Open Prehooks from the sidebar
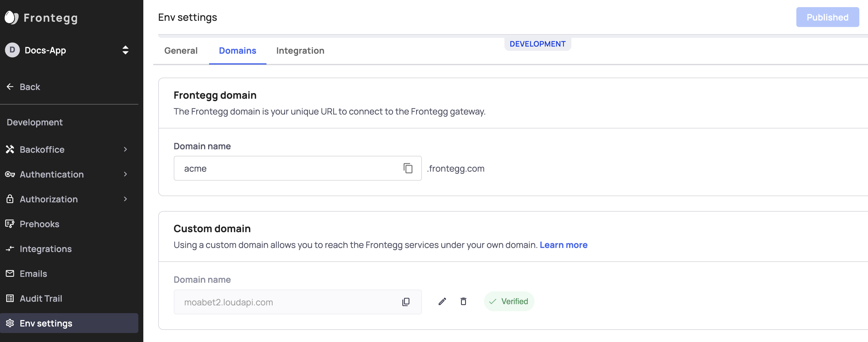The width and height of the screenshot is (868, 342). point(39,224)
